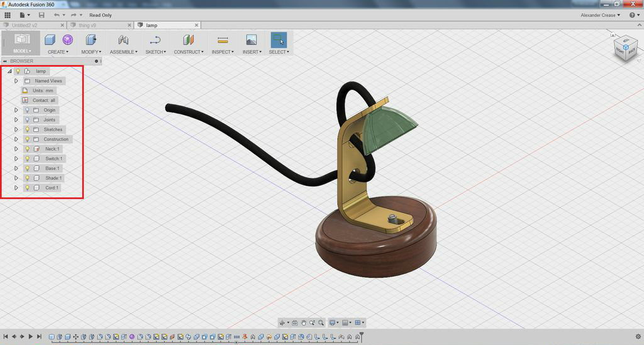Click the ViewCube in the corner
644x345 pixels.
626,49
